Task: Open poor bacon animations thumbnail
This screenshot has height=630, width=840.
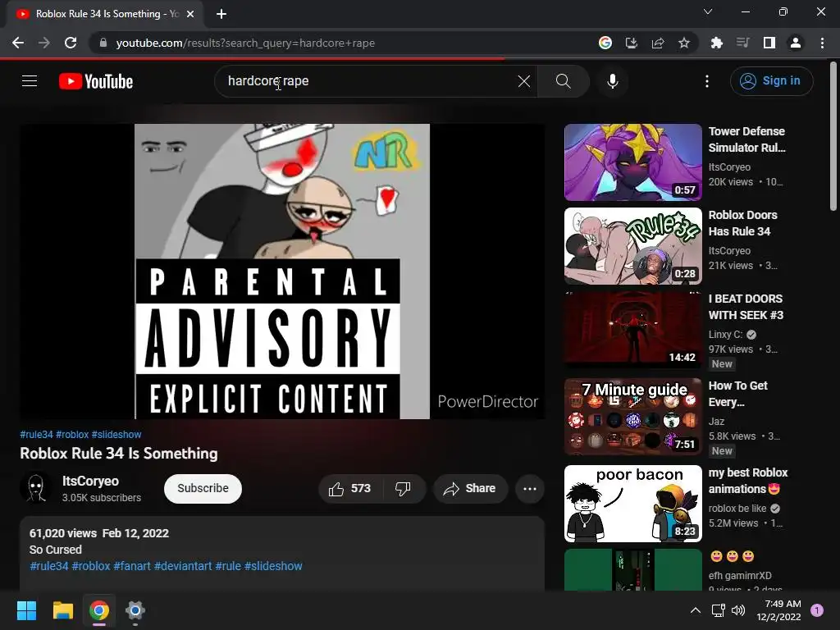Action: click(633, 504)
